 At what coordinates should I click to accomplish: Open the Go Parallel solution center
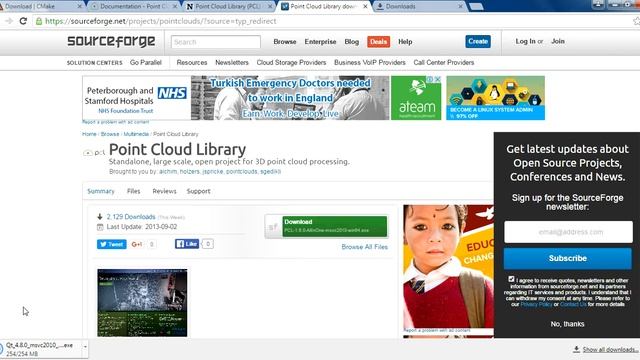146,62
